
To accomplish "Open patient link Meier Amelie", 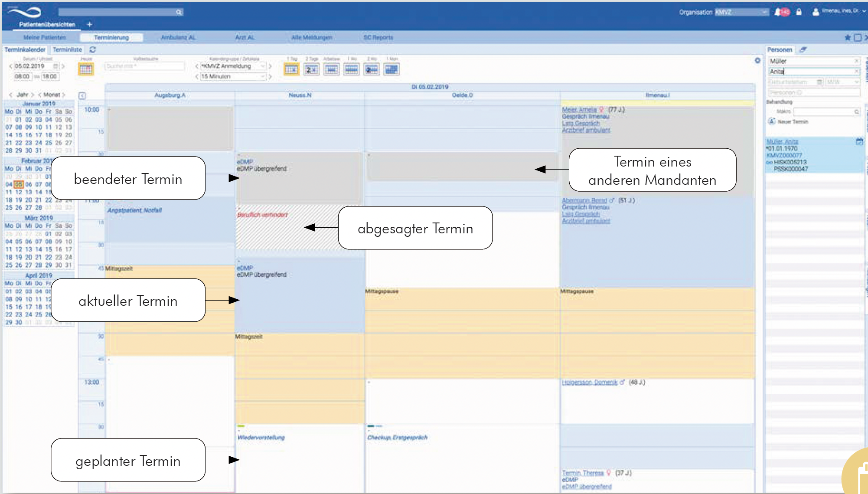I will (579, 110).
